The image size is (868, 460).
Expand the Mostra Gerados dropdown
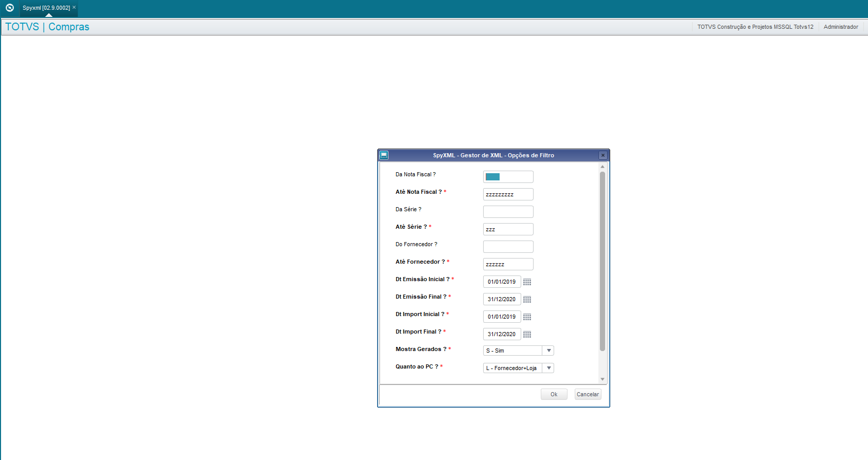(x=548, y=351)
